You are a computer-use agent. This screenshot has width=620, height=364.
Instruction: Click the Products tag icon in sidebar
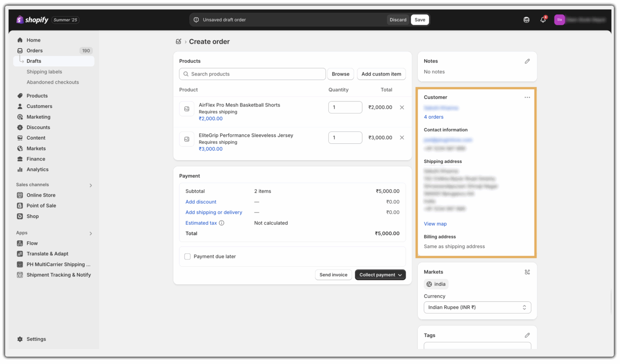point(20,96)
